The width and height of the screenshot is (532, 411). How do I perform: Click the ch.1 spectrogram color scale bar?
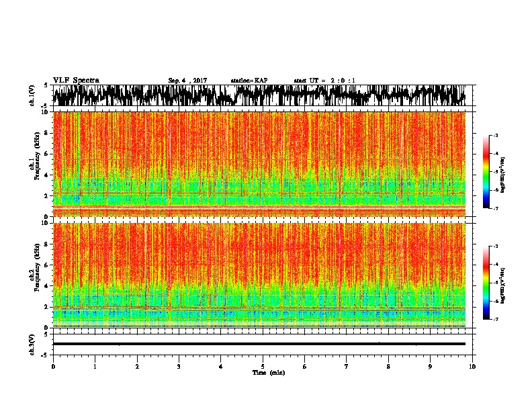[486, 171]
